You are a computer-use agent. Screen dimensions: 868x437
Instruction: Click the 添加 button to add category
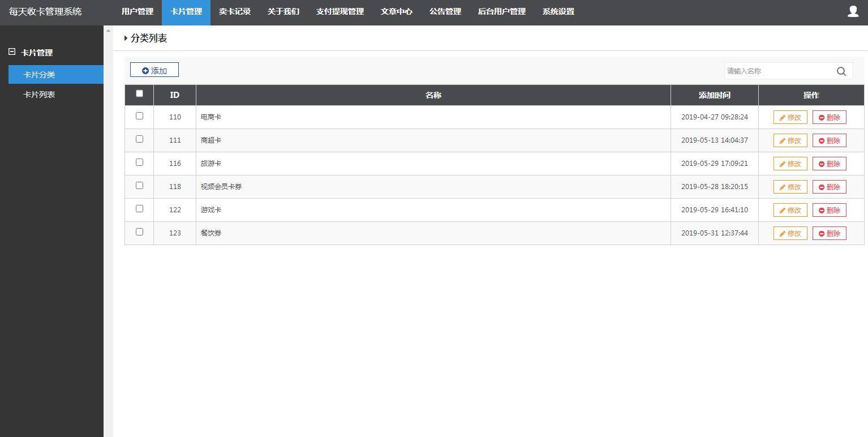click(x=153, y=70)
